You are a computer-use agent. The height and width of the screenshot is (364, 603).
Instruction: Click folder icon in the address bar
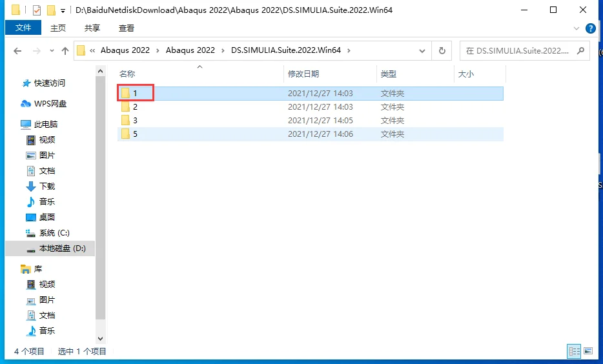[81, 50]
